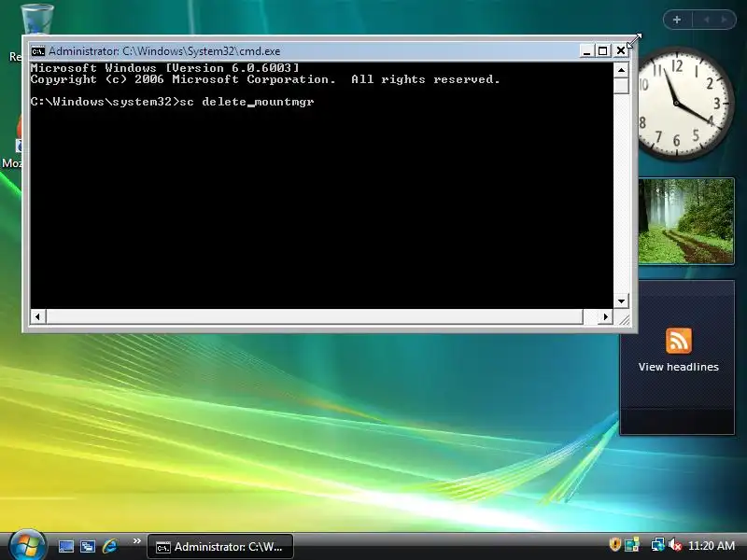Launch Internet Explorer from quick launch

point(110,546)
